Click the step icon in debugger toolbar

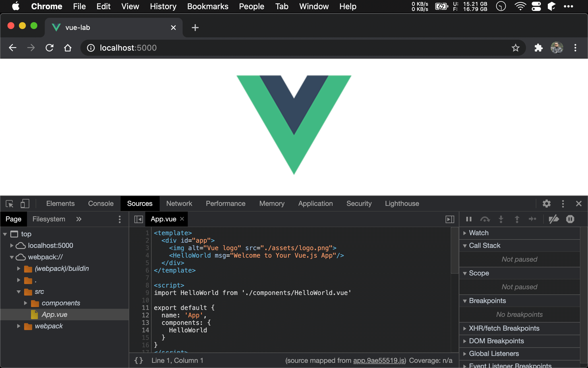click(533, 219)
